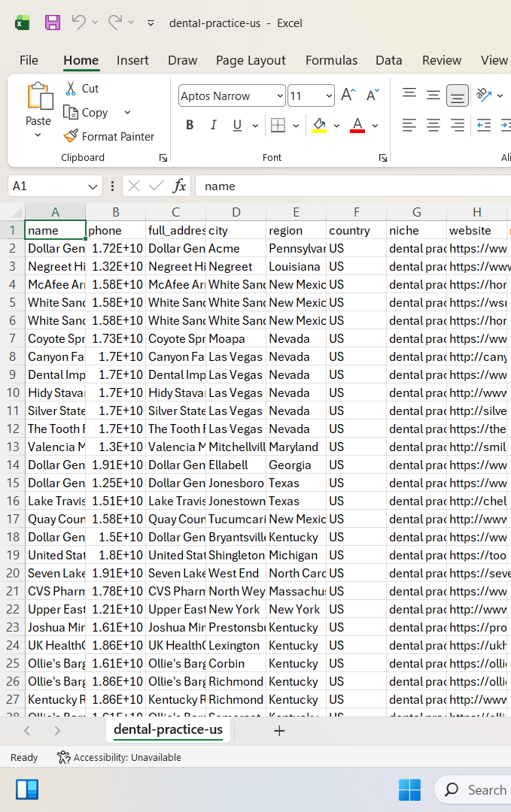Increase font size with large A

[348, 95]
